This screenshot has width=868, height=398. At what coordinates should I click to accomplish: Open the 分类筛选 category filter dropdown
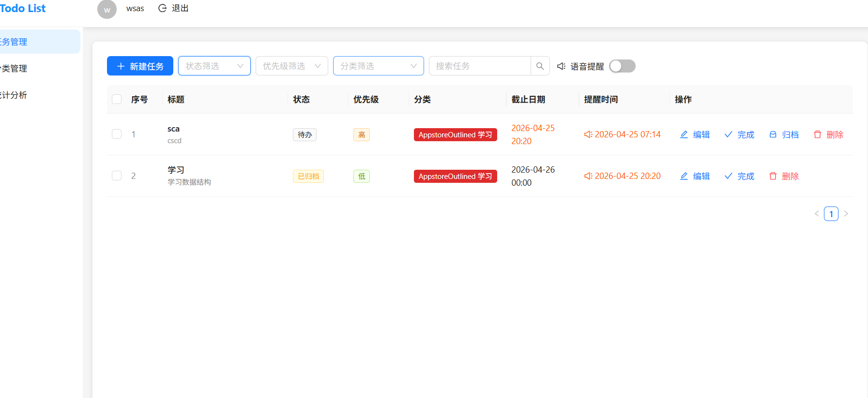click(x=378, y=66)
